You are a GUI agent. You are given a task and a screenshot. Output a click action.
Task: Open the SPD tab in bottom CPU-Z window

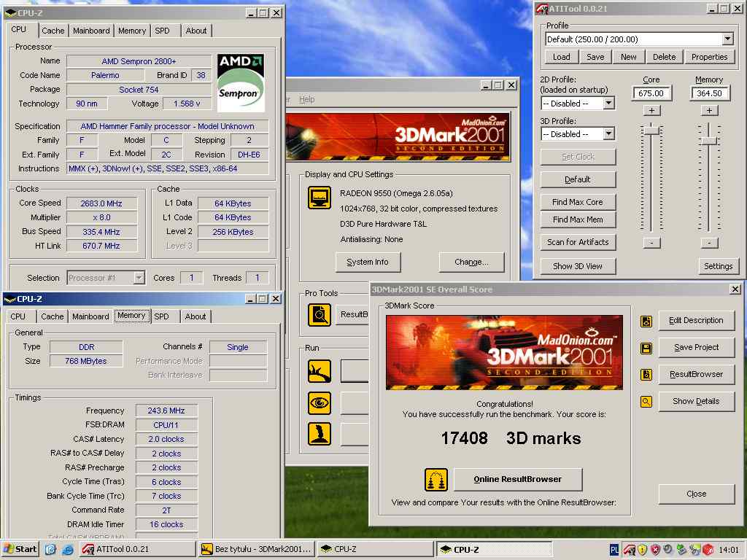click(x=161, y=316)
